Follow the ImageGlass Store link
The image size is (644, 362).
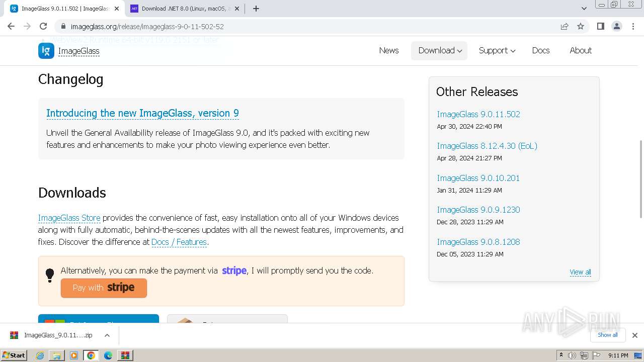point(69,218)
